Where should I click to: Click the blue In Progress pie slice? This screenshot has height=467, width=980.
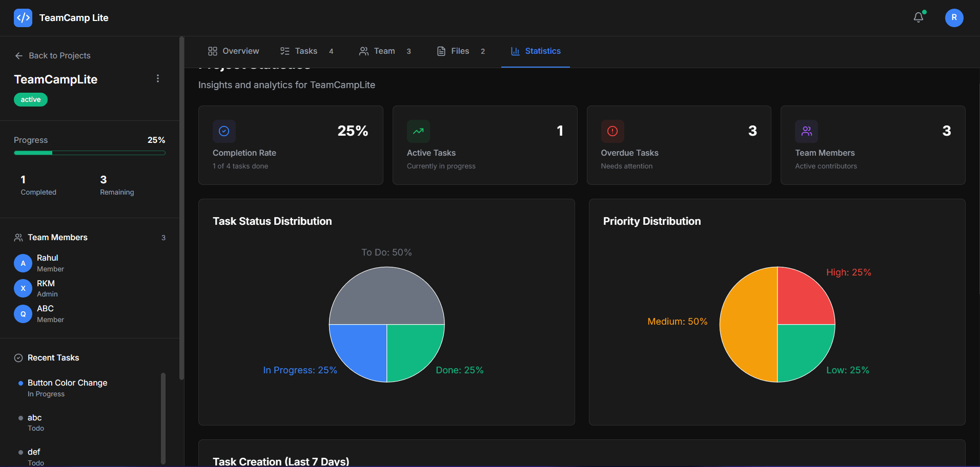tap(361, 348)
